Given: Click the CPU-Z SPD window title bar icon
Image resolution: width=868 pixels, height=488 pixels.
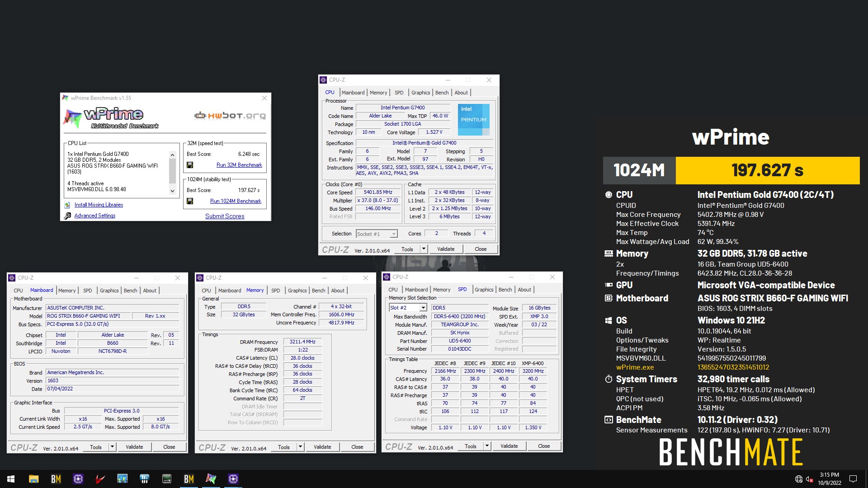Looking at the screenshot, I should click(x=387, y=277).
